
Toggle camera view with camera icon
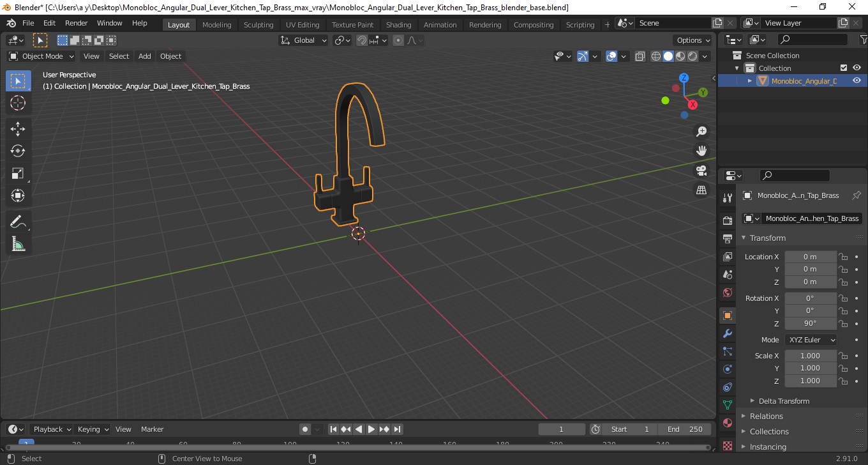point(701,171)
